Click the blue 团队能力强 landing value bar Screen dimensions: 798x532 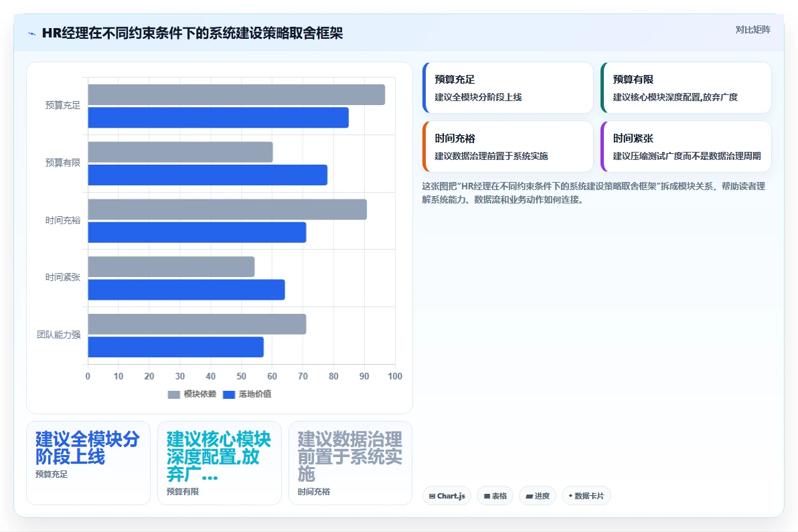[x=175, y=347]
